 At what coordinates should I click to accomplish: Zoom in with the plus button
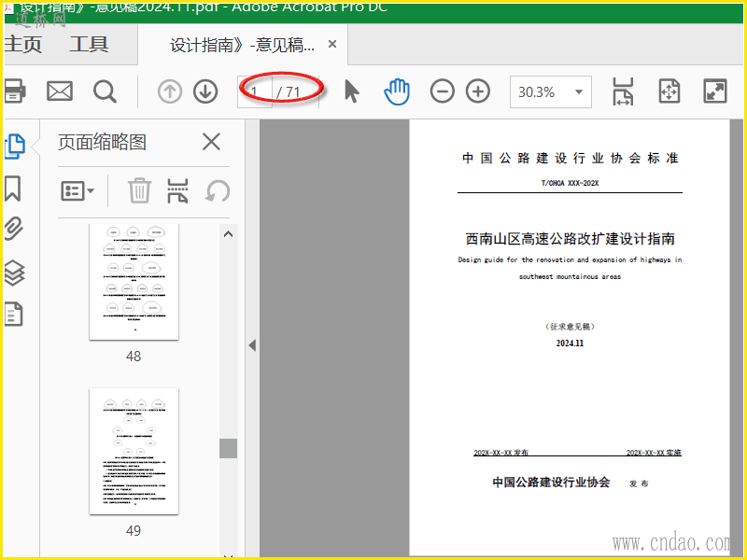pyautogui.click(x=478, y=91)
